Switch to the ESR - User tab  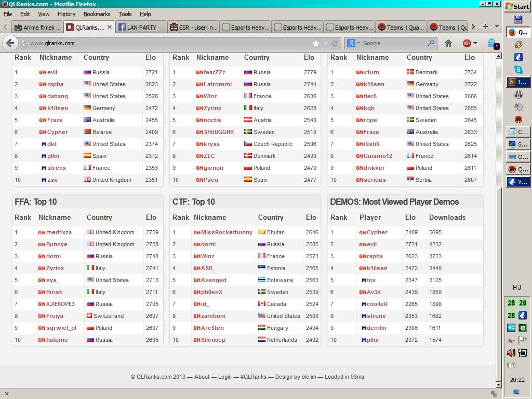(193, 27)
